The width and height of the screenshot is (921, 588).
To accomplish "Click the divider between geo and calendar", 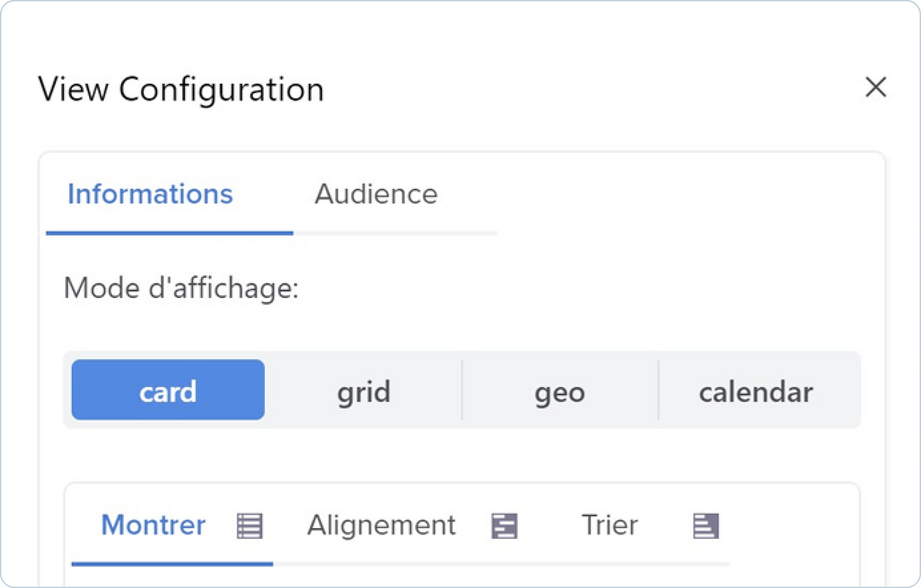I will coord(659,390).
